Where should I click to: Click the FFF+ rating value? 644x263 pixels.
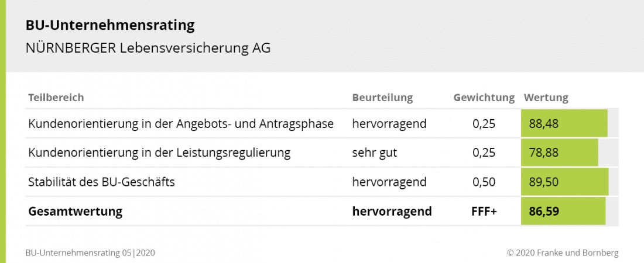(484, 212)
